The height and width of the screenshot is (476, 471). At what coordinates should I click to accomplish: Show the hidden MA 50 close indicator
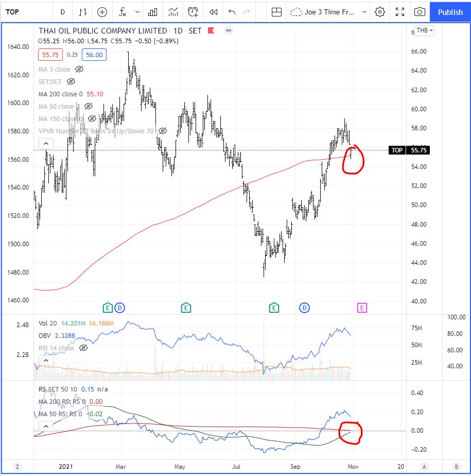pos(88,106)
